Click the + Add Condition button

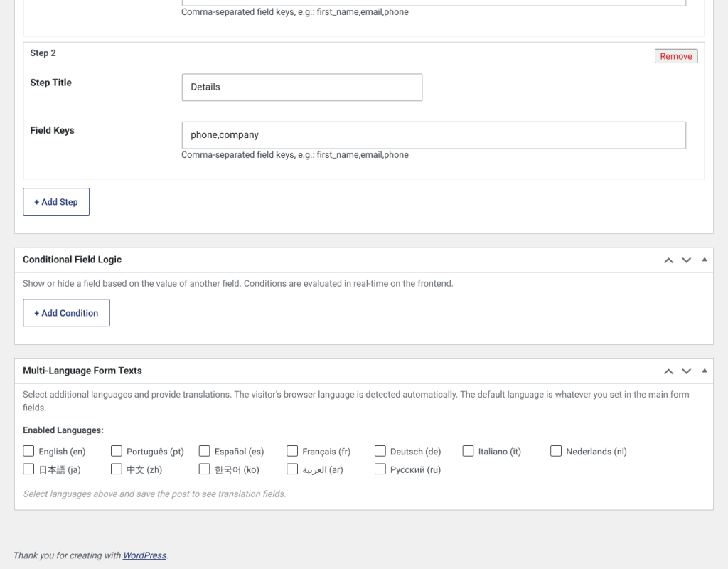point(66,313)
